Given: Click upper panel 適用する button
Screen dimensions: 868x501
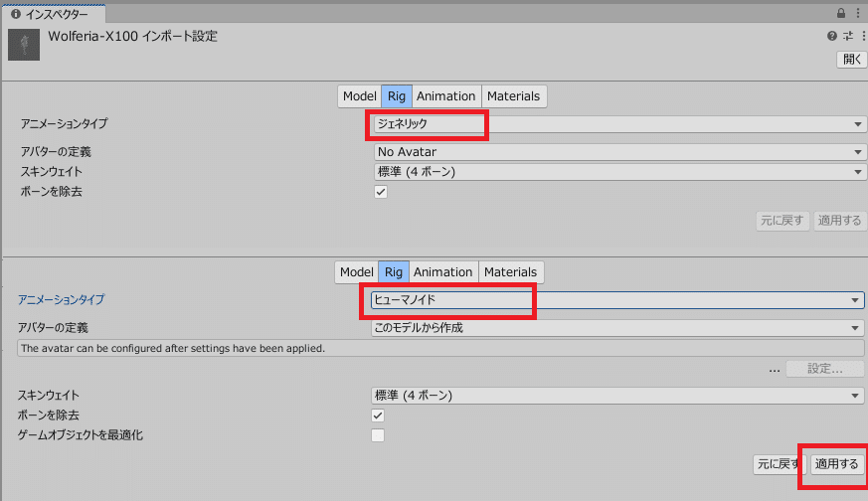Looking at the screenshot, I should pos(839,221).
